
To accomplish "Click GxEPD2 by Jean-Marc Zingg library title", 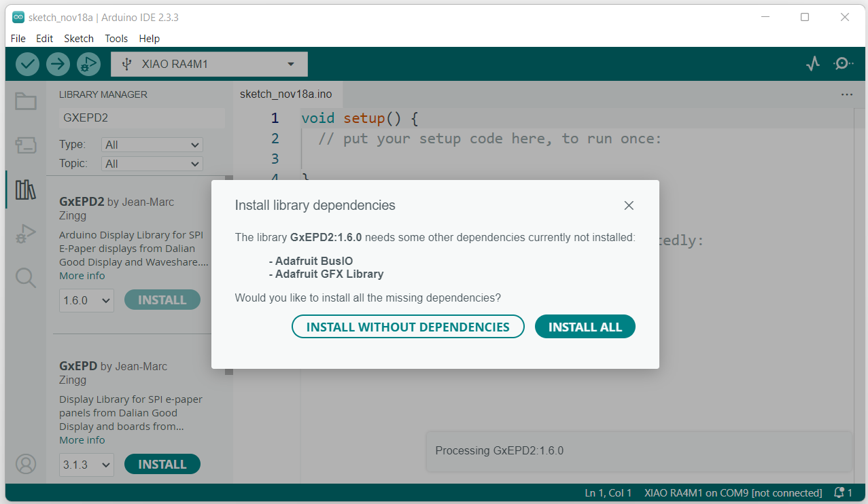I will tap(116, 209).
